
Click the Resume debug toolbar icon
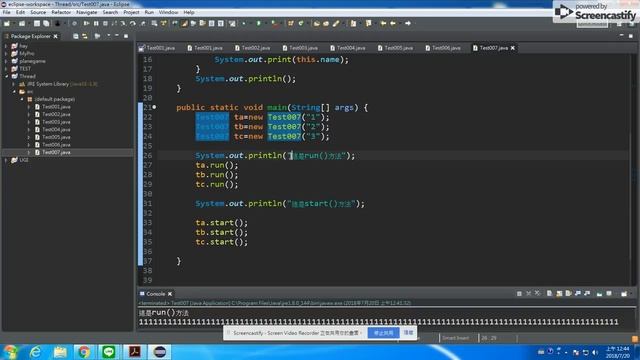coord(86,24)
